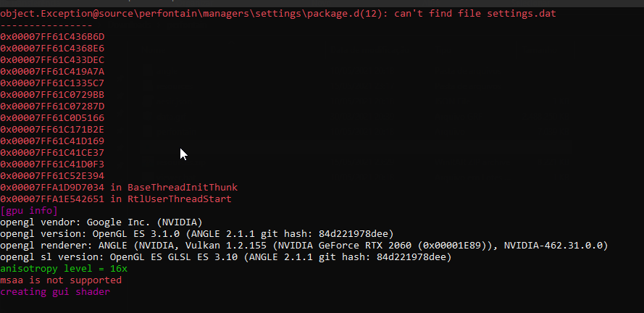Click the green anisotropy level = 16x line

(x=64, y=269)
